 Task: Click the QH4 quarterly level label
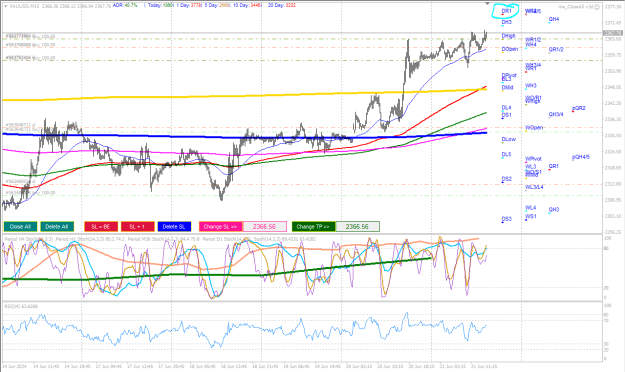click(554, 19)
